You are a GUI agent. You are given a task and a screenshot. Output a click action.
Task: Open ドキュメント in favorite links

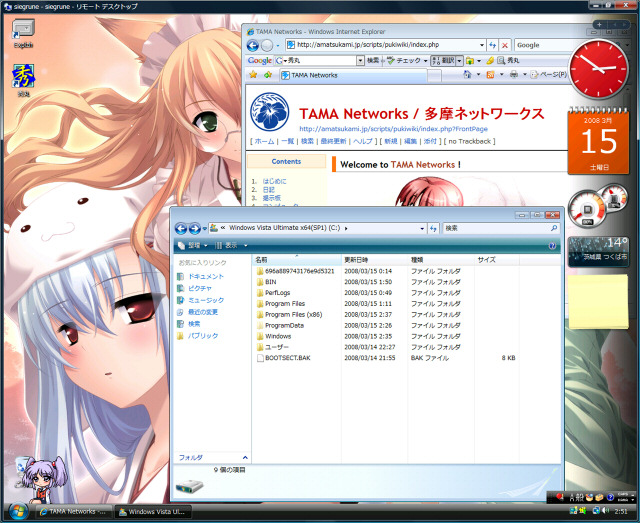click(205, 276)
